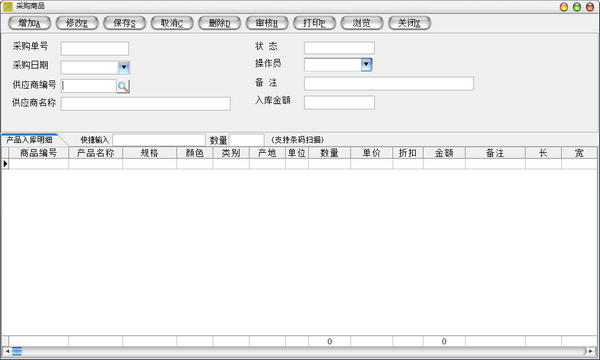Click the horizontal scrollbar left arrow
Image resolution: width=600 pixels, height=360 pixels.
point(7,351)
